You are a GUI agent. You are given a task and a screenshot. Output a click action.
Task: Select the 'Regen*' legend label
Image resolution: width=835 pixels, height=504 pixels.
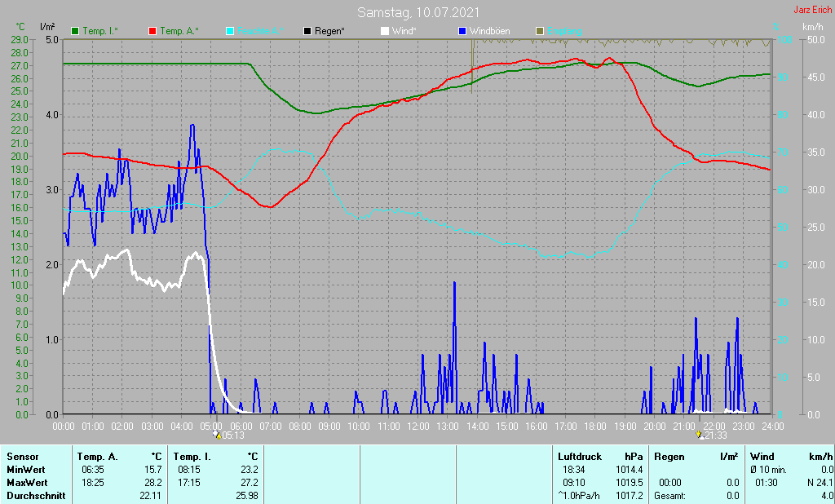329,32
